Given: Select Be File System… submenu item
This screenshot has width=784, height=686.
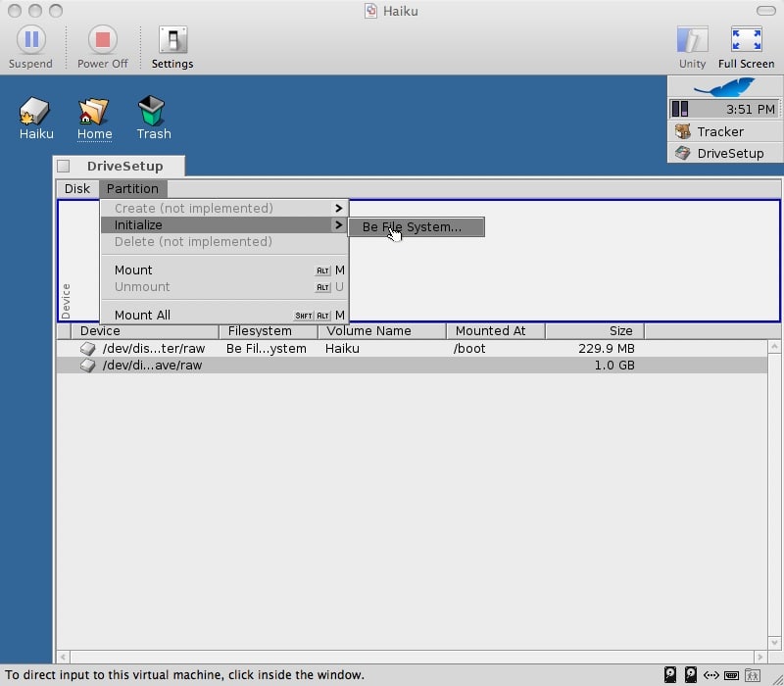Looking at the screenshot, I should [x=416, y=227].
